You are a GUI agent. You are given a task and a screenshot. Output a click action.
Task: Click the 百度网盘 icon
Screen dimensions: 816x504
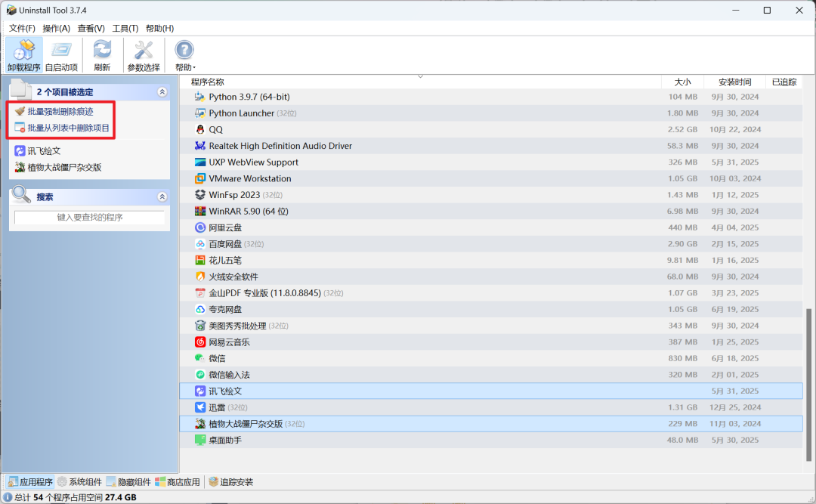click(x=199, y=244)
